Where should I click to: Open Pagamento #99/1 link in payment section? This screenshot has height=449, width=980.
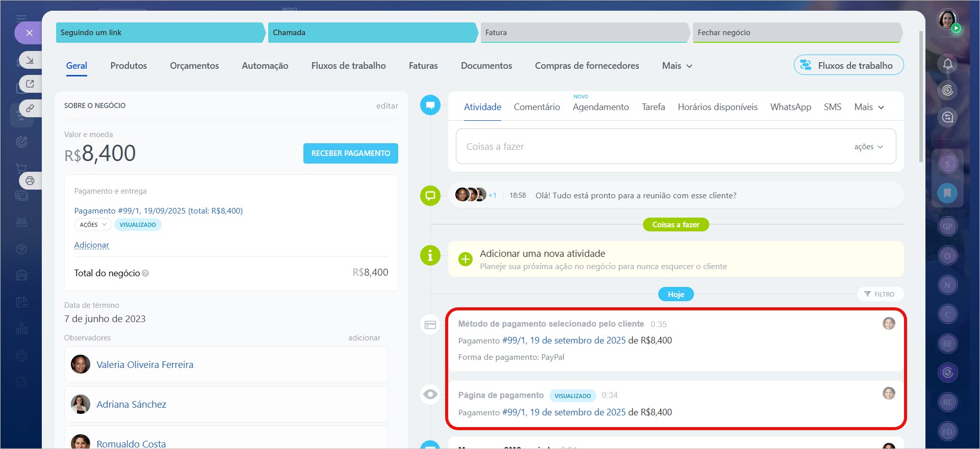(x=159, y=211)
